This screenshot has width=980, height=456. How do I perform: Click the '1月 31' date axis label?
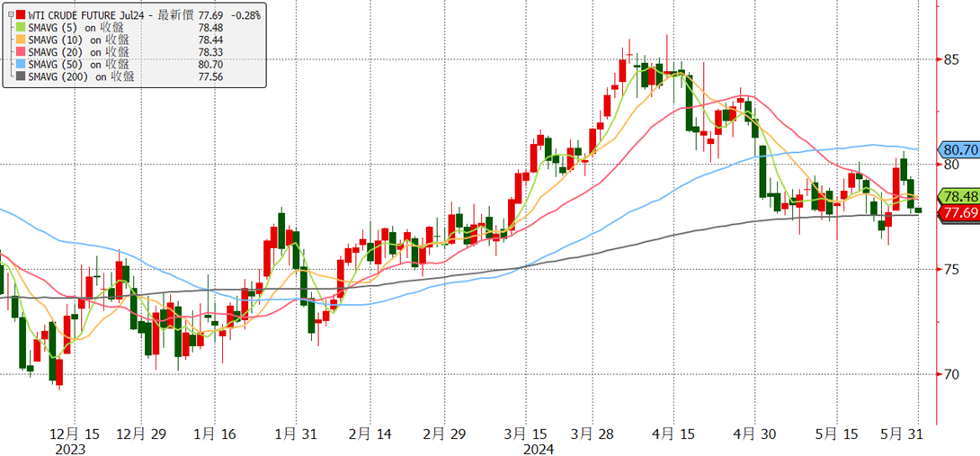coord(296,434)
